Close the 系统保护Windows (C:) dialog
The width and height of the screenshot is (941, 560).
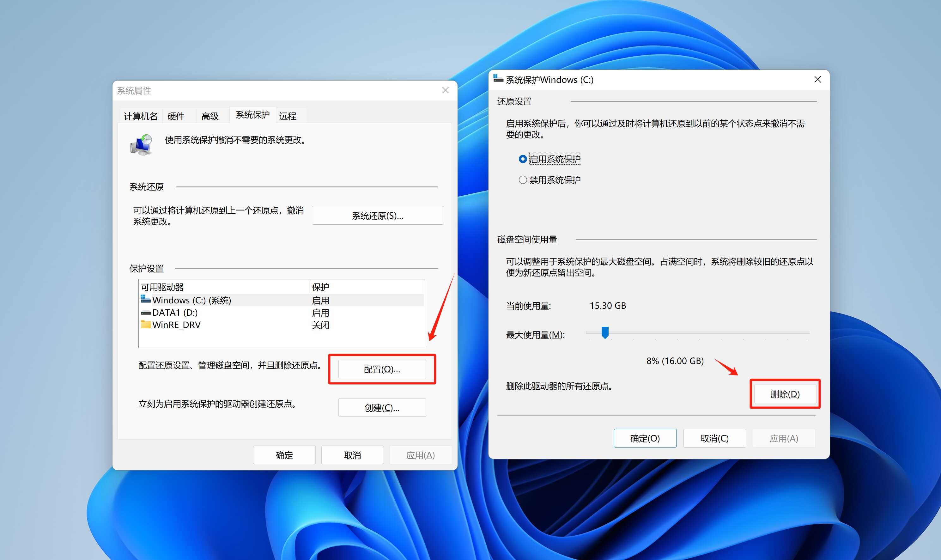coord(818,79)
